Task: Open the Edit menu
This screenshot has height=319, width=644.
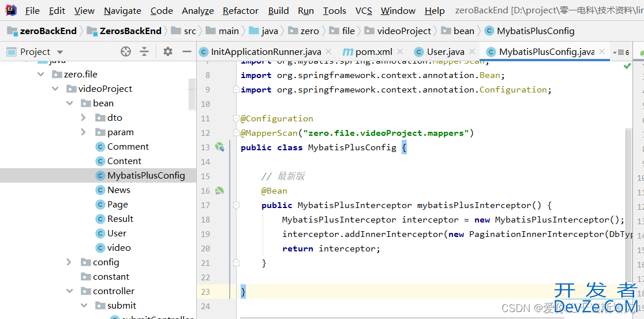Action: [x=57, y=10]
